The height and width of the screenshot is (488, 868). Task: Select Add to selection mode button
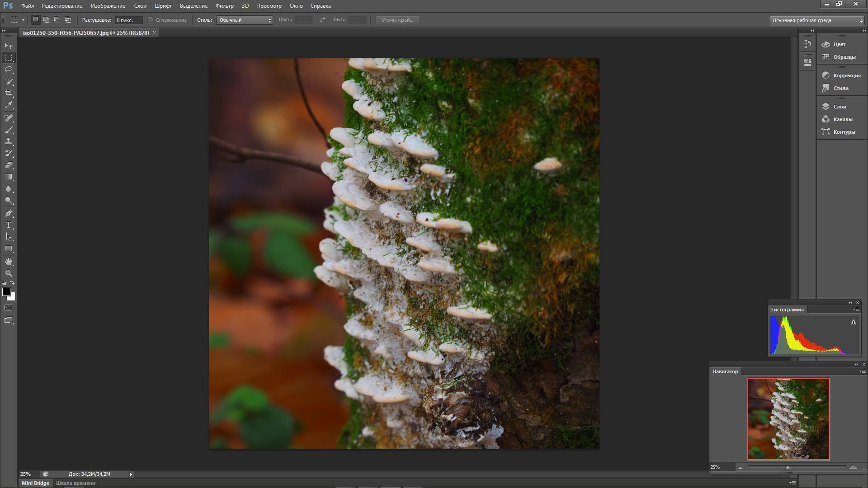(46, 20)
